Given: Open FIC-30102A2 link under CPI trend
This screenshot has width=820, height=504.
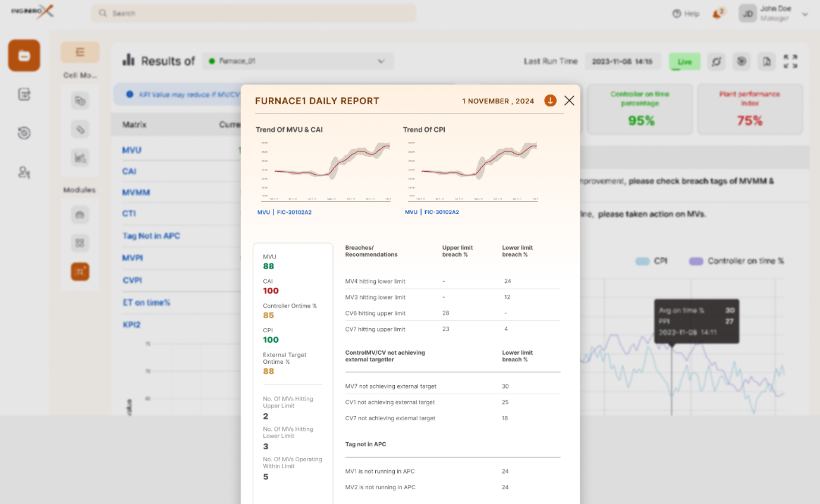Looking at the screenshot, I should point(441,212).
